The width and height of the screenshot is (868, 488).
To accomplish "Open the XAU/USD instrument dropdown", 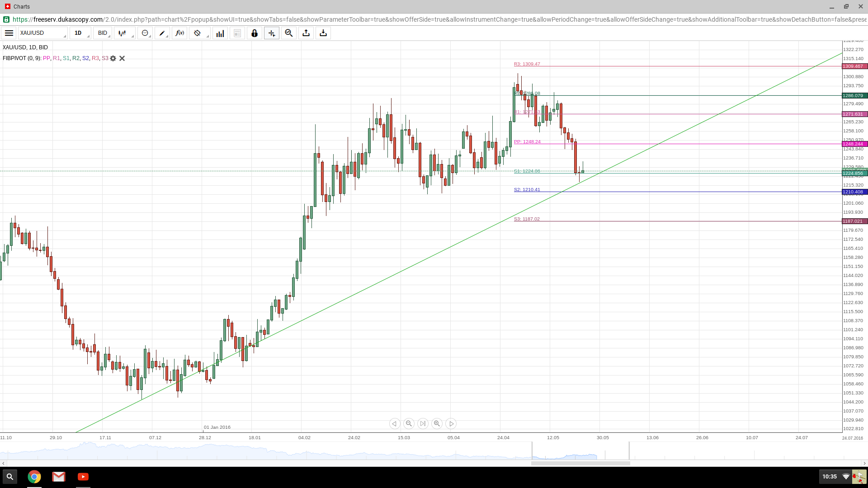I will point(42,33).
